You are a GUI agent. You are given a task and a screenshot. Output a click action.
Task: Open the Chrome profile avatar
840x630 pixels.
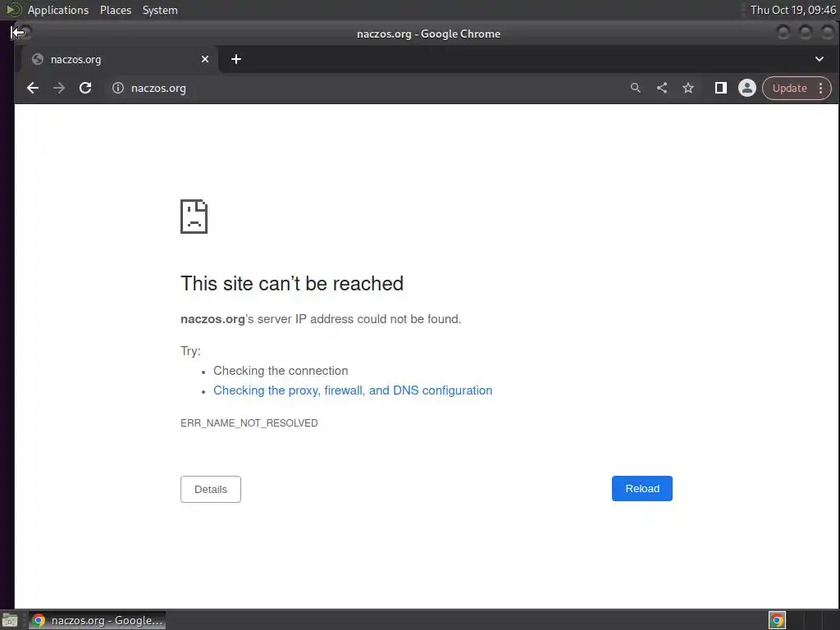[x=746, y=89]
